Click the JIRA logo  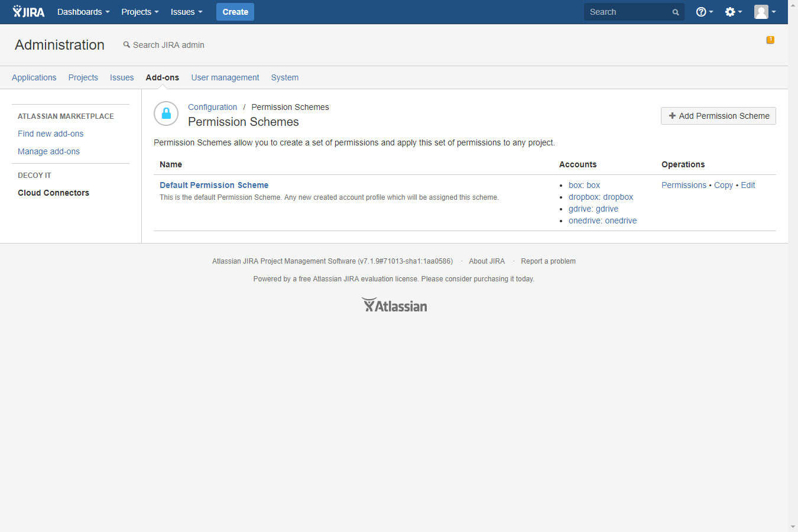(28, 12)
